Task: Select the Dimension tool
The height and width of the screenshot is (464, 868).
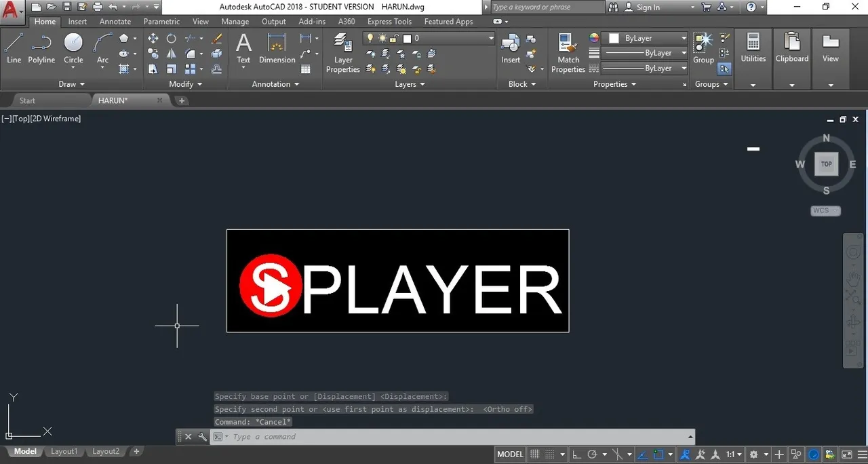Action: pyautogui.click(x=277, y=49)
